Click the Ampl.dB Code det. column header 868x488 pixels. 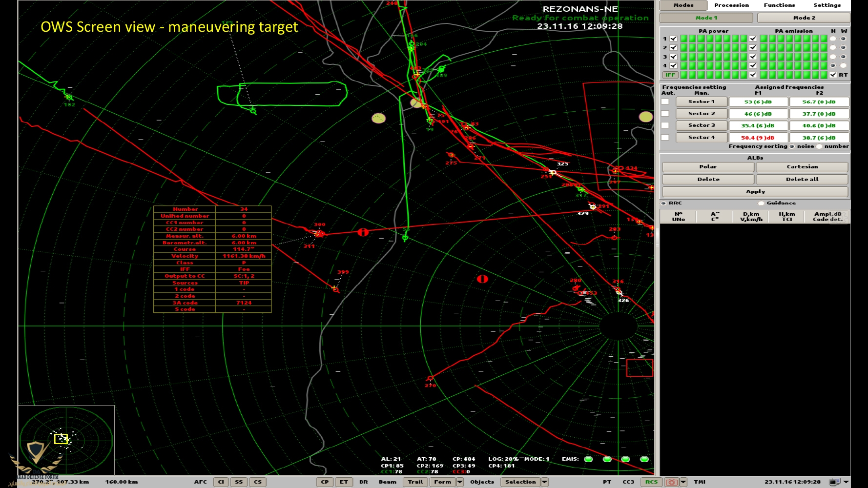827,217
